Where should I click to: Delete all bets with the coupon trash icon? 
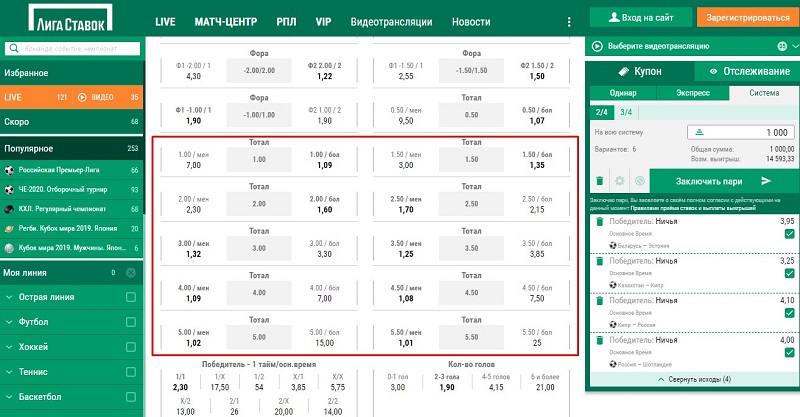[x=599, y=181]
